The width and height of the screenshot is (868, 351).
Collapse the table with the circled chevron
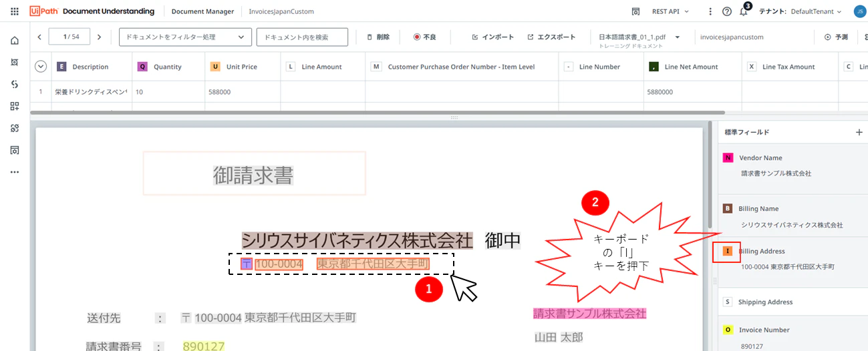point(41,66)
